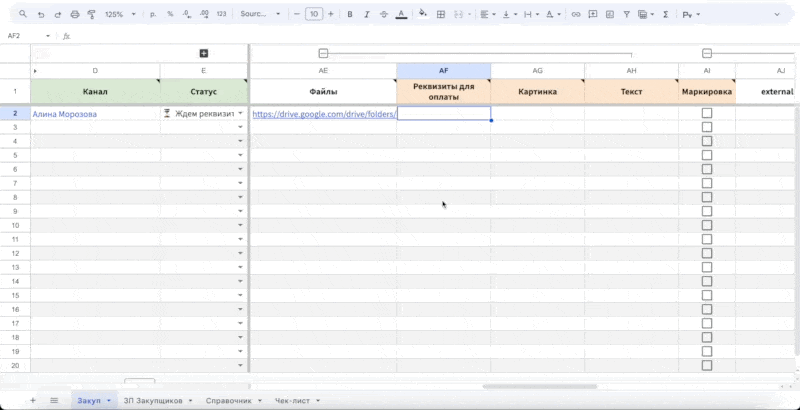
Task: Toggle bold formatting
Action: (350, 14)
